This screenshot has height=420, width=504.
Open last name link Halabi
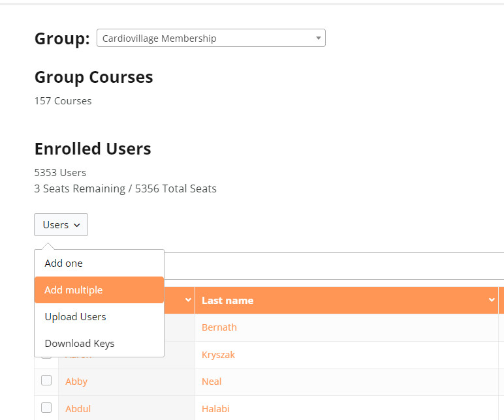pyautogui.click(x=215, y=409)
